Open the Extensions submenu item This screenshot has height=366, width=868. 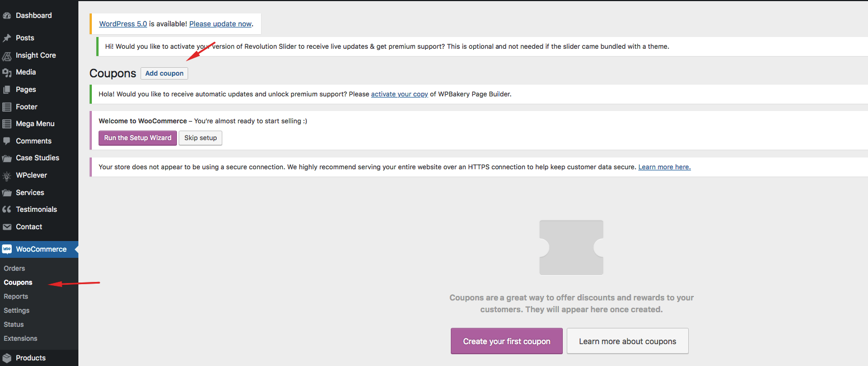[x=21, y=339]
